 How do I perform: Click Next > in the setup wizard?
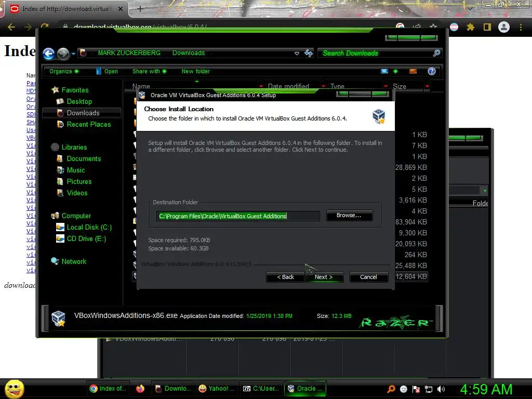tap(324, 277)
